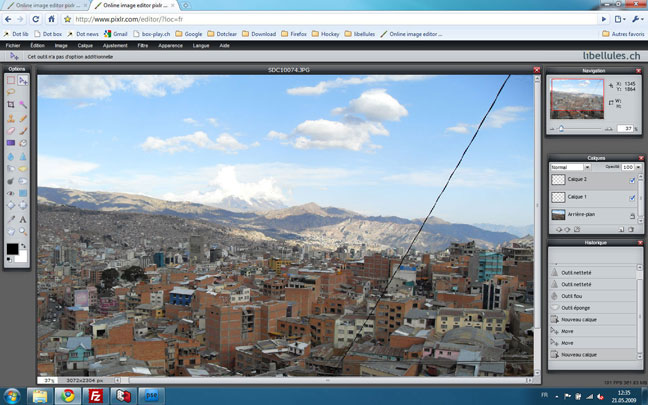The image size is (648, 405).
Task: Select the rectangular Marquee tool
Action: point(11,80)
